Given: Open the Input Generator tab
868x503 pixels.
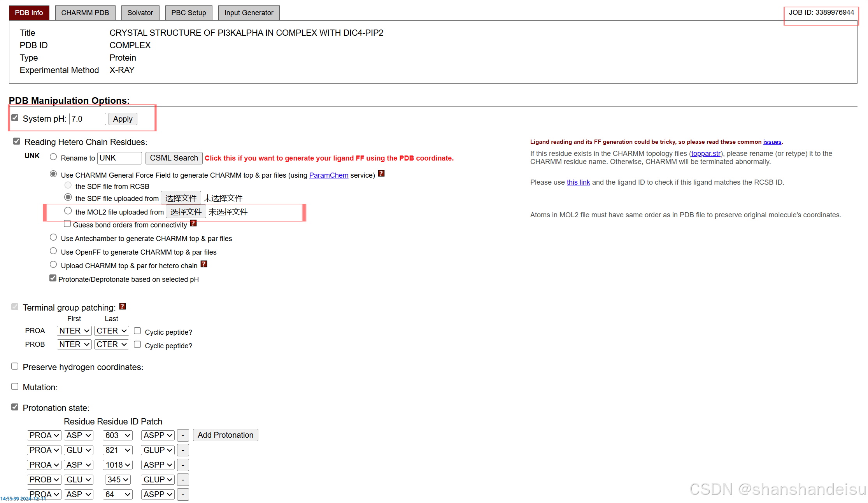Looking at the screenshot, I should pos(249,13).
